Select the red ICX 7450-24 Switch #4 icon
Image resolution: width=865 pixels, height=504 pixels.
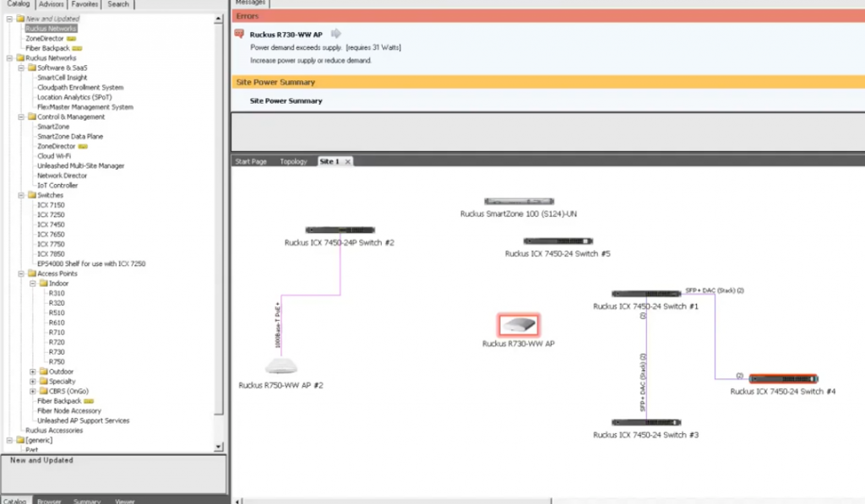[x=783, y=378]
